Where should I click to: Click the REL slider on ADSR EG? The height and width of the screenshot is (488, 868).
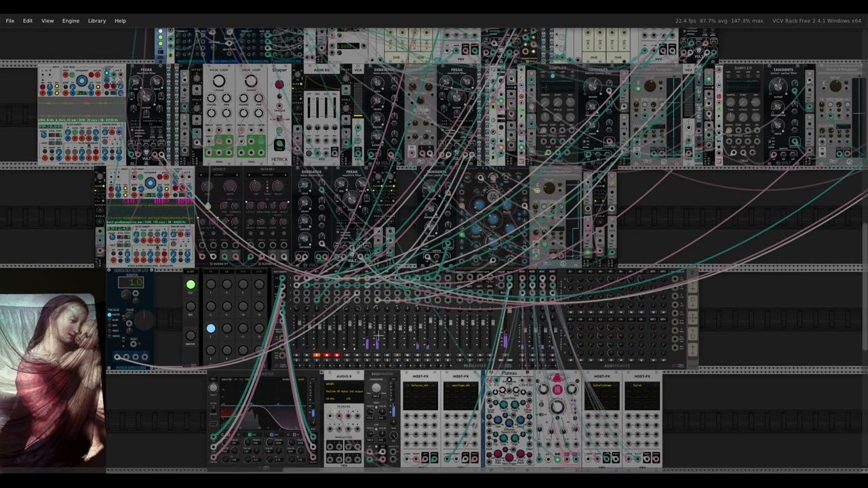334,108
